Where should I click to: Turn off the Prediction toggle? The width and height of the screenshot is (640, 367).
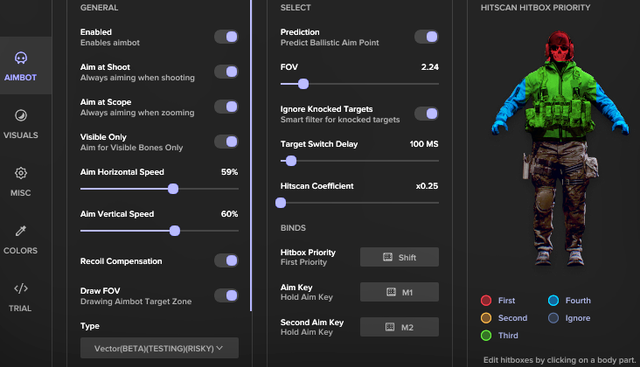tap(427, 37)
